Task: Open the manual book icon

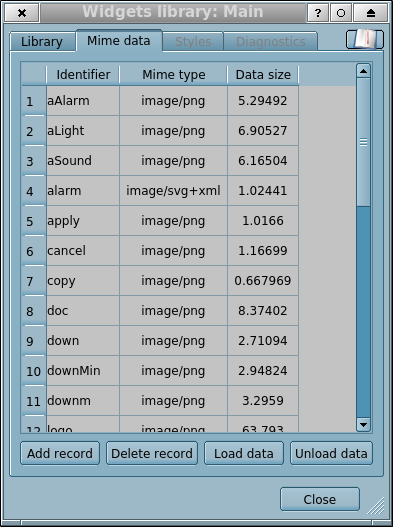Action: 364,39
